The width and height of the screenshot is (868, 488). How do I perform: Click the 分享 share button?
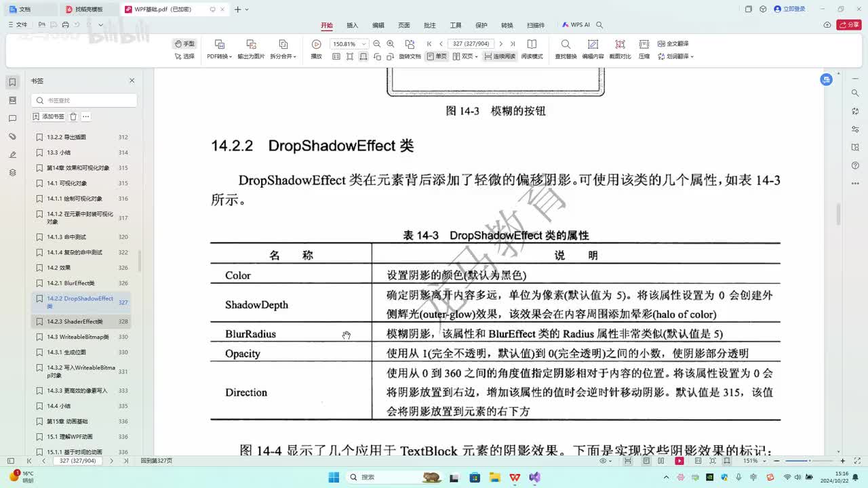click(x=849, y=25)
